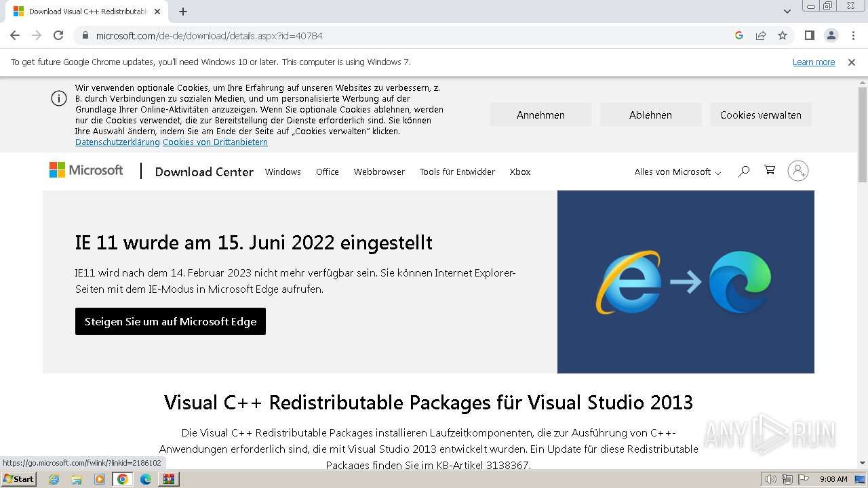Click the site search magnifier icon
Viewport: 868px width, 488px height.
[x=744, y=171]
